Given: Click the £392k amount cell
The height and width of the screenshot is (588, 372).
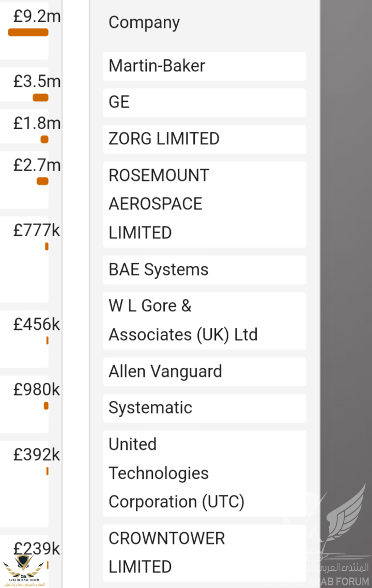Looking at the screenshot, I should click(x=36, y=455).
